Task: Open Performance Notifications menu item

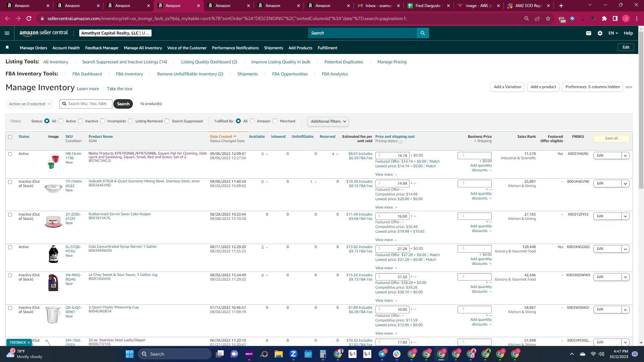Action: (x=235, y=48)
